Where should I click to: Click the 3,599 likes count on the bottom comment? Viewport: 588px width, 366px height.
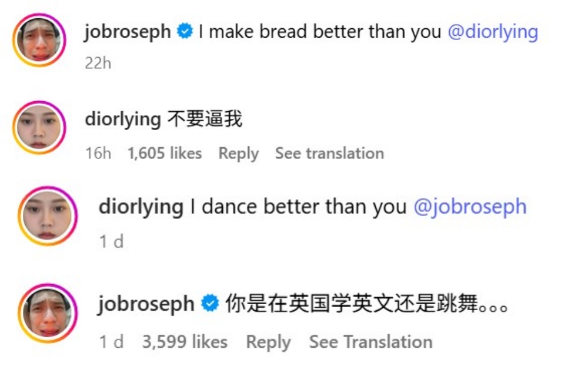186,341
